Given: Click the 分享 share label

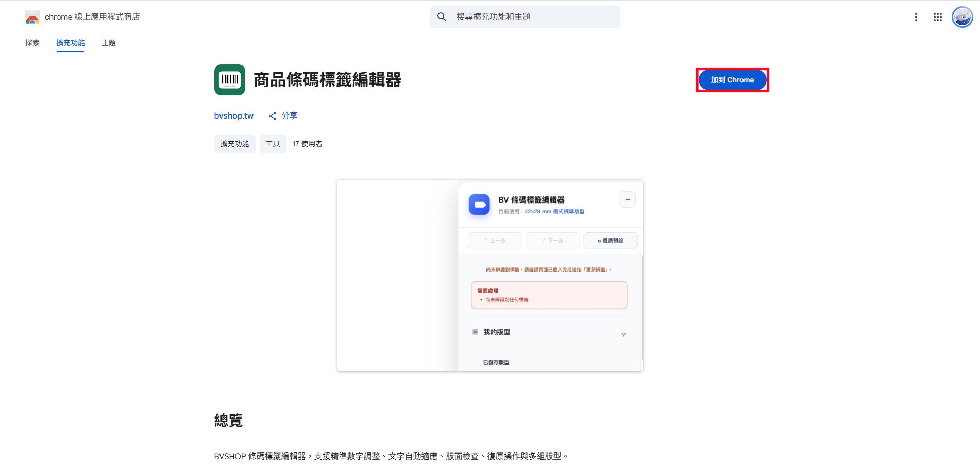Looking at the screenshot, I should coord(290,116).
